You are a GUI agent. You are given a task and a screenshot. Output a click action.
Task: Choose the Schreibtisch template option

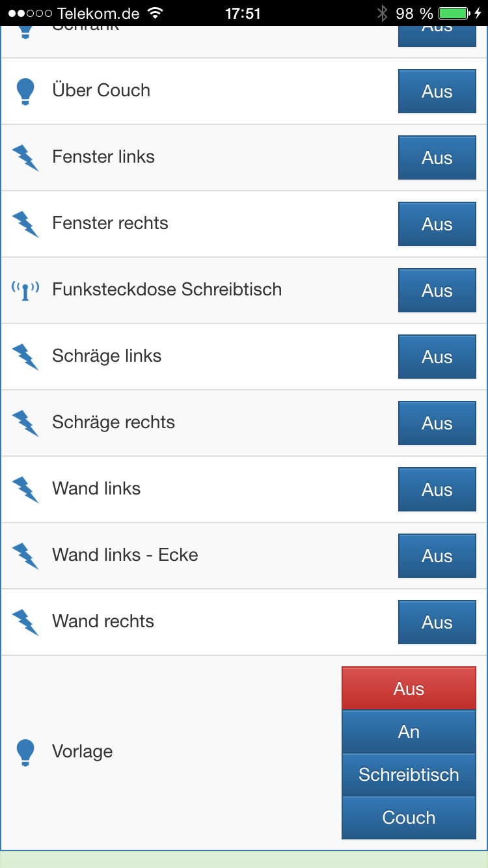point(409,775)
